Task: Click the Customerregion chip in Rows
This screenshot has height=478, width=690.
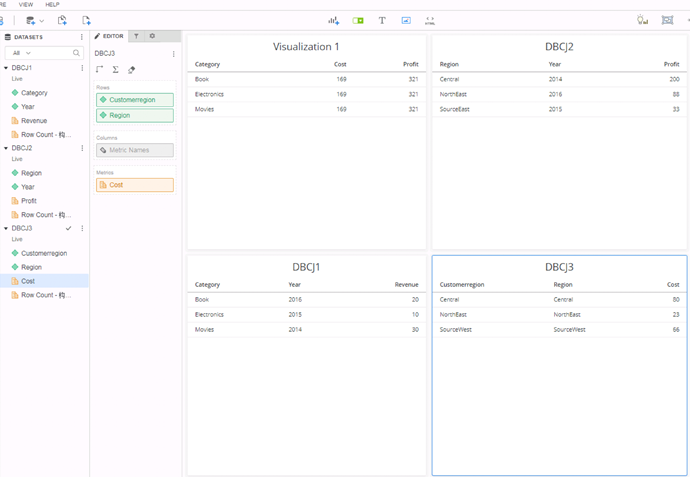Action: 135,100
